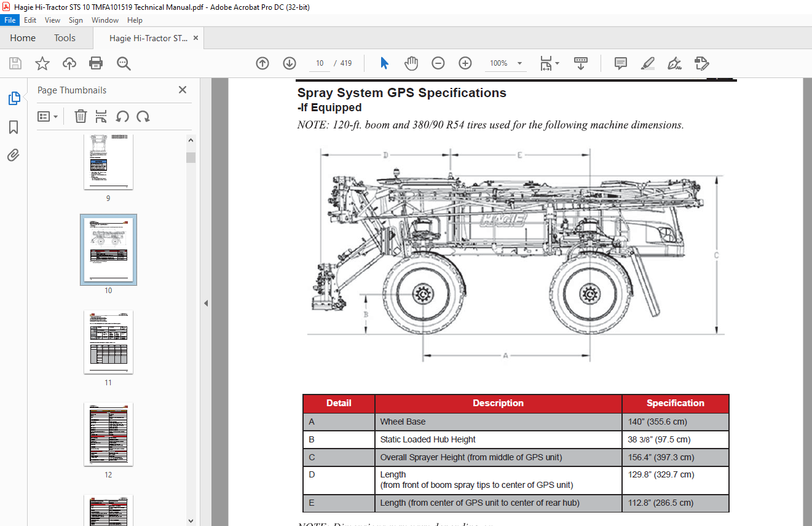Collapse the navigation pane arrow
This screenshot has height=526, width=812.
(x=206, y=303)
